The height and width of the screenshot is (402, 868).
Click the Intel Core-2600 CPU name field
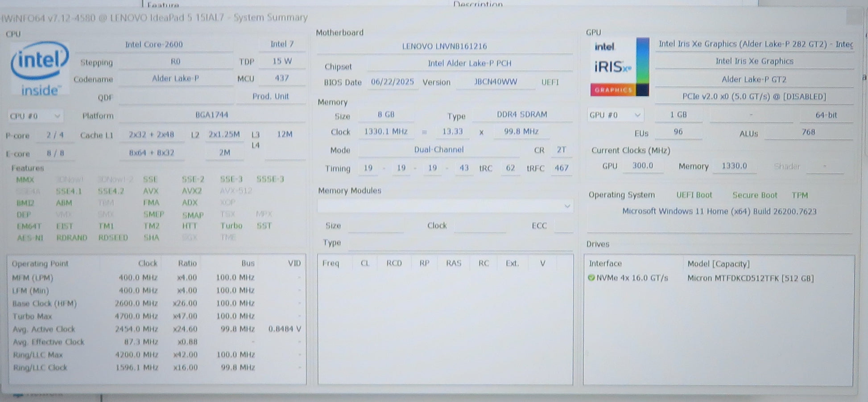[x=154, y=45]
